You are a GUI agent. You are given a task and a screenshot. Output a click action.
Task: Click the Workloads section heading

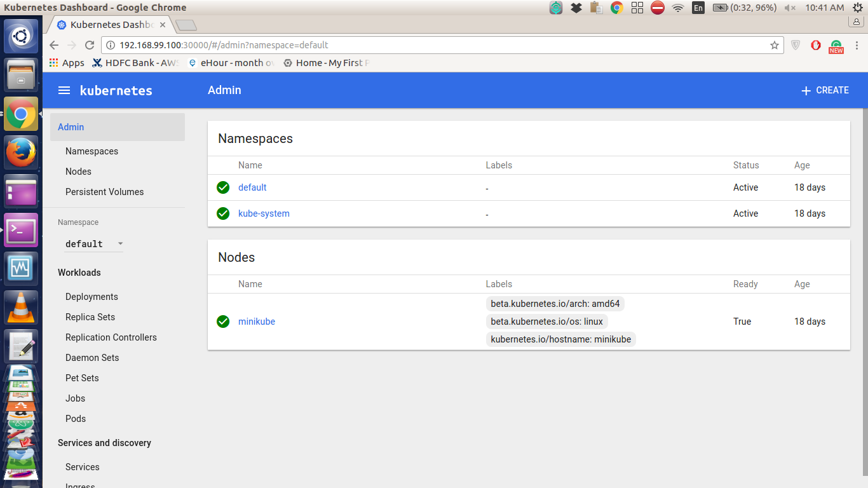coord(79,273)
